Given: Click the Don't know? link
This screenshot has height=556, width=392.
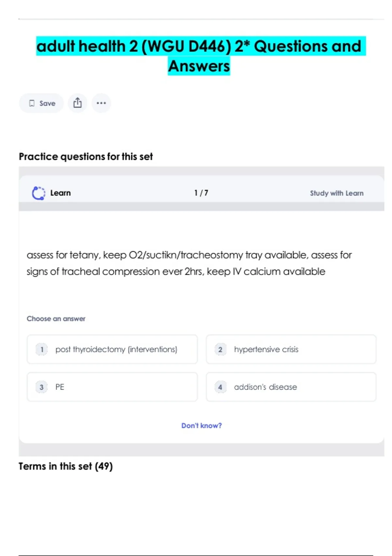Looking at the screenshot, I should 201,426.
